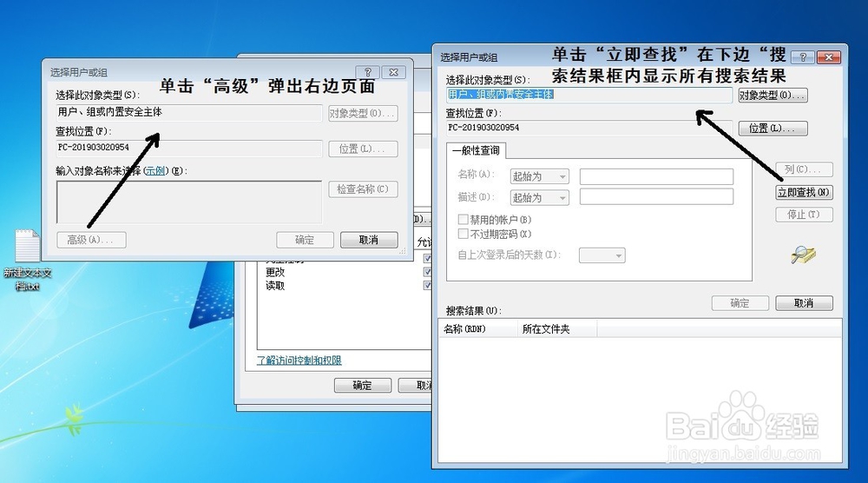Click 取消 in the left dialog
The height and width of the screenshot is (483, 868).
click(x=369, y=240)
